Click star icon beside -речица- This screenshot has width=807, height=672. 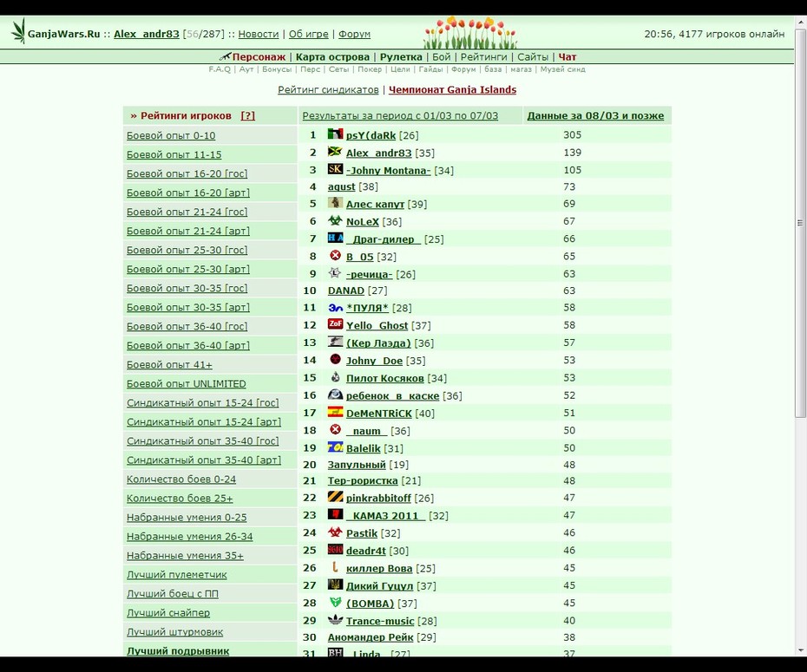point(335,273)
